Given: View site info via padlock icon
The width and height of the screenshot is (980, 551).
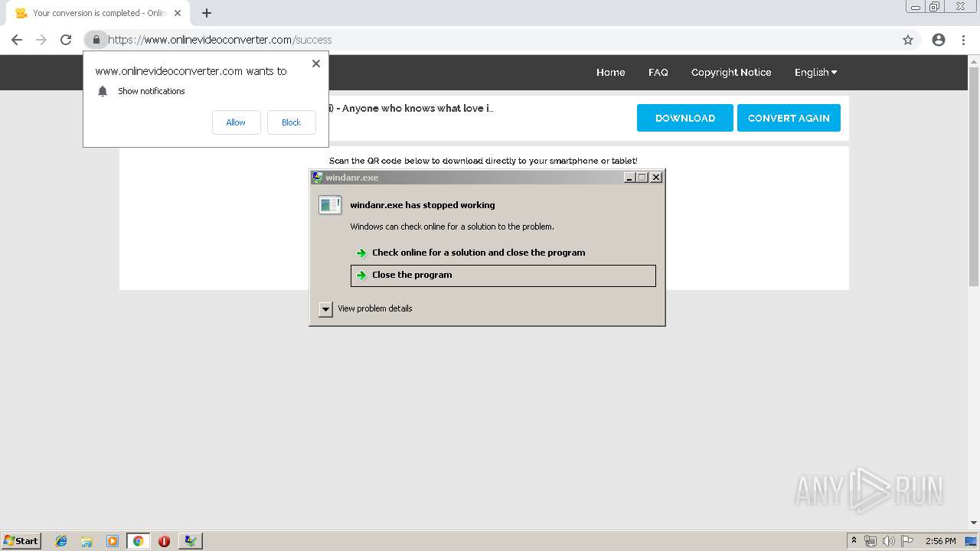Looking at the screenshot, I should [x=96, y=40].
